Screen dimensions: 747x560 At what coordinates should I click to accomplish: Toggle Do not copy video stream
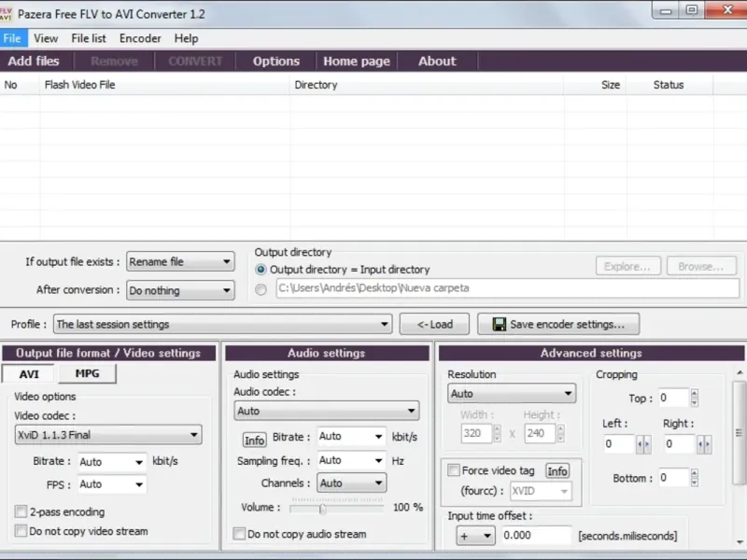click(x=21, y=531)
